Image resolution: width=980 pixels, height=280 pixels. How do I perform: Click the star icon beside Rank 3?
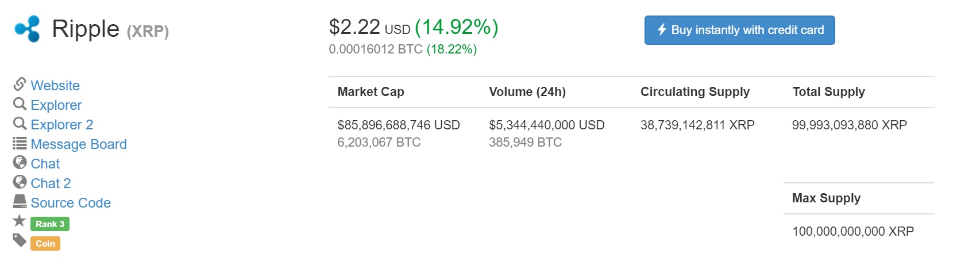coord(20,221)
